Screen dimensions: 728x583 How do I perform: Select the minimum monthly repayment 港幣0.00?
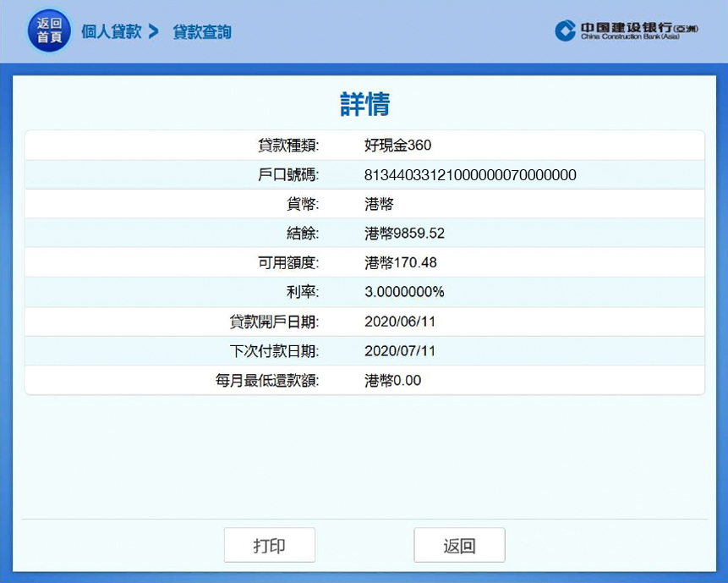pos(392,380)
